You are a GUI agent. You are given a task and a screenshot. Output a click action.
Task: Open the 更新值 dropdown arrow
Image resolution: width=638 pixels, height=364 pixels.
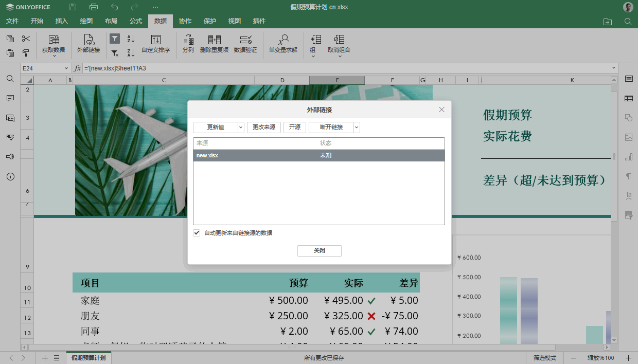(240, 126)
